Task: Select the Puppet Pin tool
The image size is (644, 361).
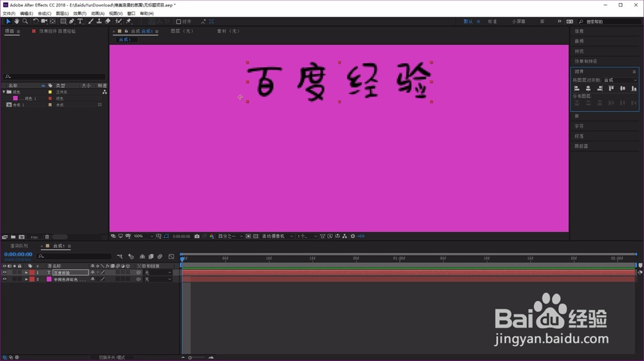Action: click(x=129, y=21)
